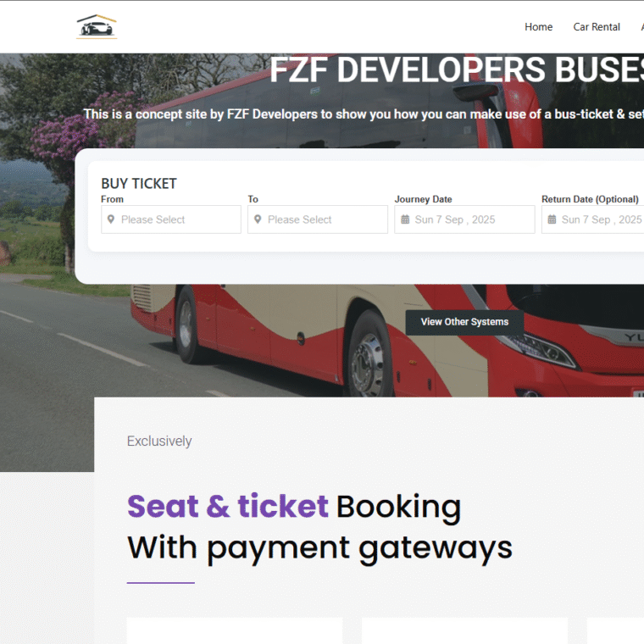
Task: Click the Exclusively label text
Action: pyautogui.click(x=159, y=441)
